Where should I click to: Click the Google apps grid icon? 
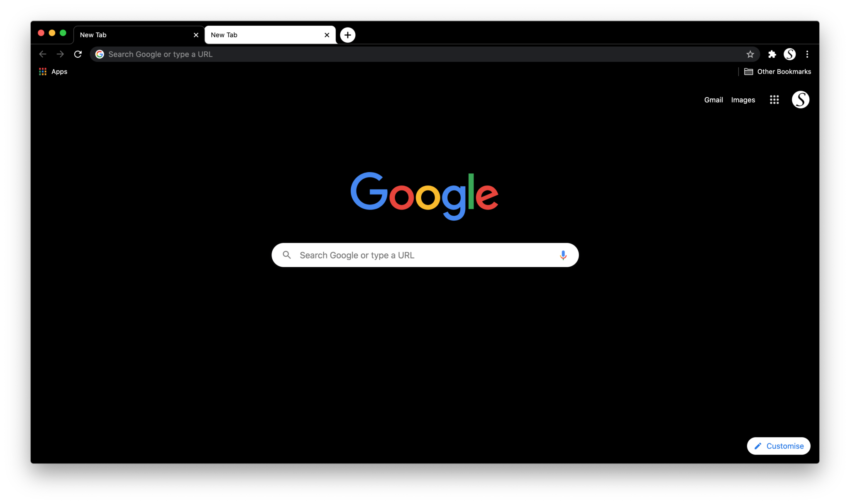point(774,100)
